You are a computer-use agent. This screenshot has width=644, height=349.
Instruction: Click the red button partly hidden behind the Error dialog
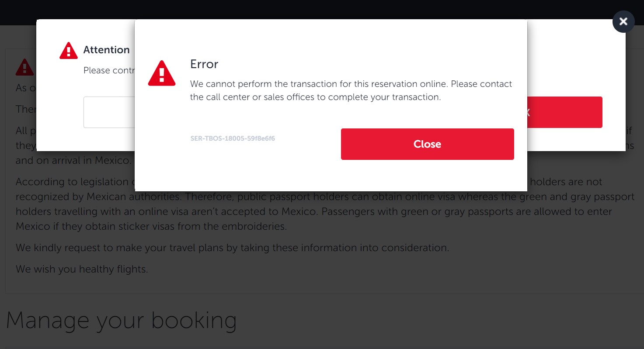(x=565, y=112)
